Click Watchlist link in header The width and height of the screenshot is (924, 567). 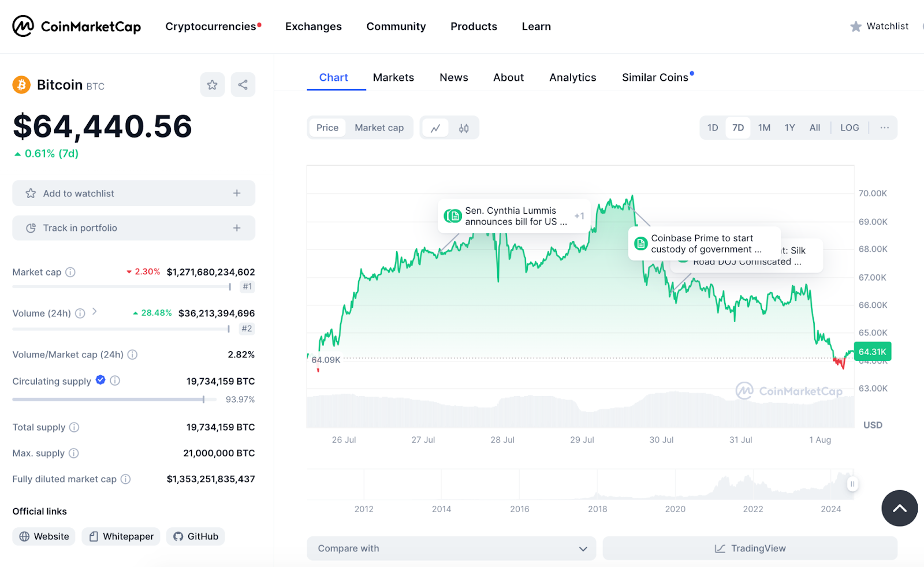point(888,26)
